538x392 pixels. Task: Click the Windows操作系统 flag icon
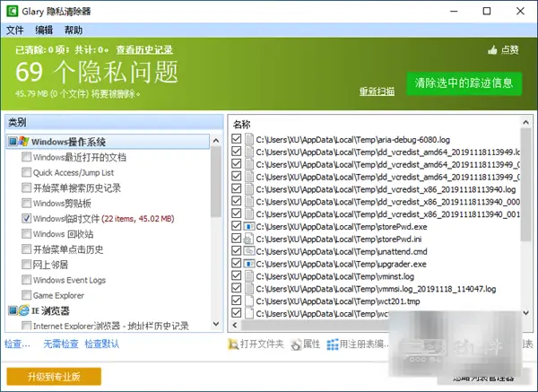point(23,141)
